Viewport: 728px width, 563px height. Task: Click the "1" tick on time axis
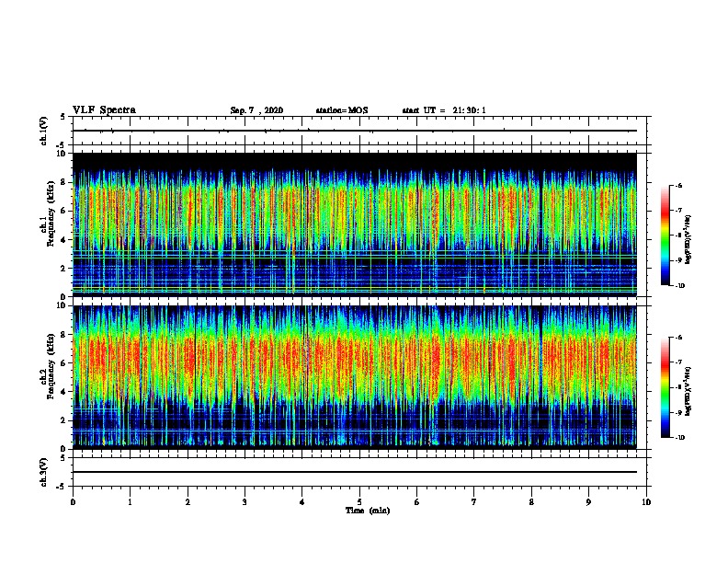tap(130, 502)
